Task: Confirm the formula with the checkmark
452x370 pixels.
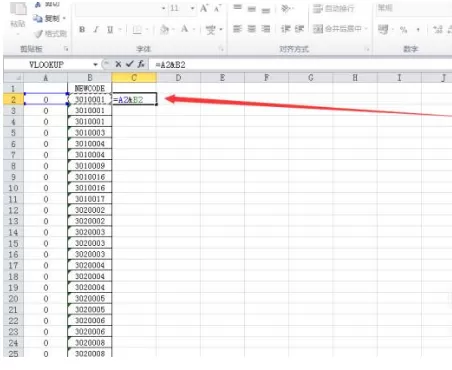Action: pyautogui.click(x=130, y=64)
